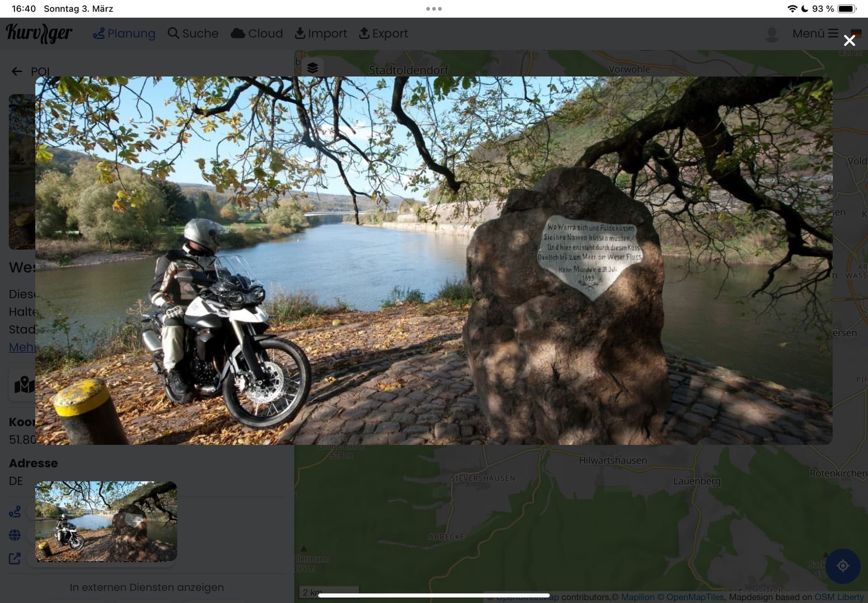Open the Planung tab

pyautogui.click(x=124, y=33)
